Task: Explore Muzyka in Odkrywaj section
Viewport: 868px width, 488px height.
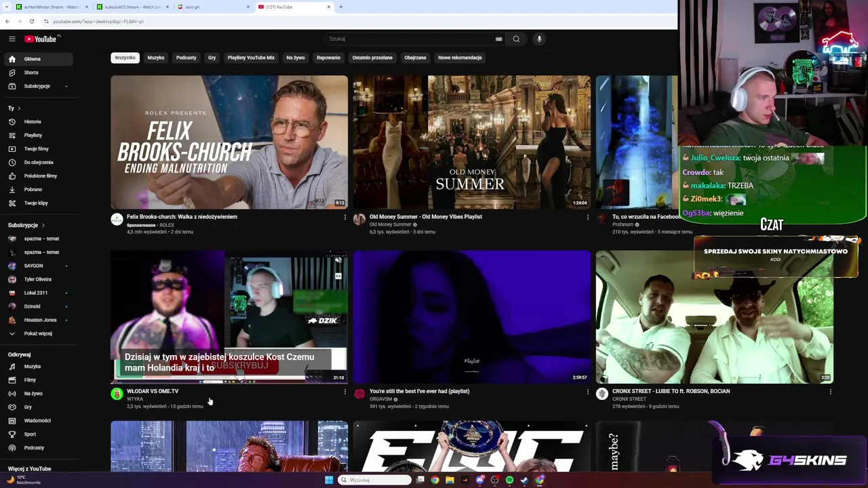Action: (38, 367)
